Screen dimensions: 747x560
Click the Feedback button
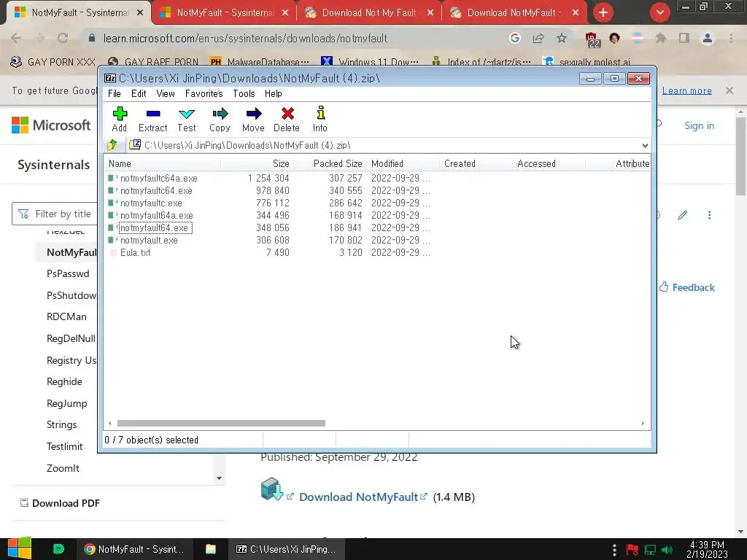tap(687, 287)
